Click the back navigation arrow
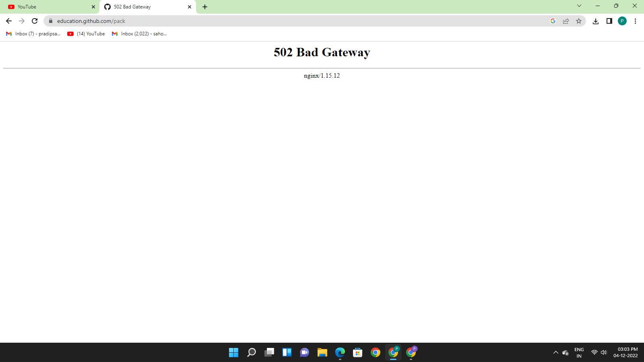This screenshot has width=644, height=362. 8,21
